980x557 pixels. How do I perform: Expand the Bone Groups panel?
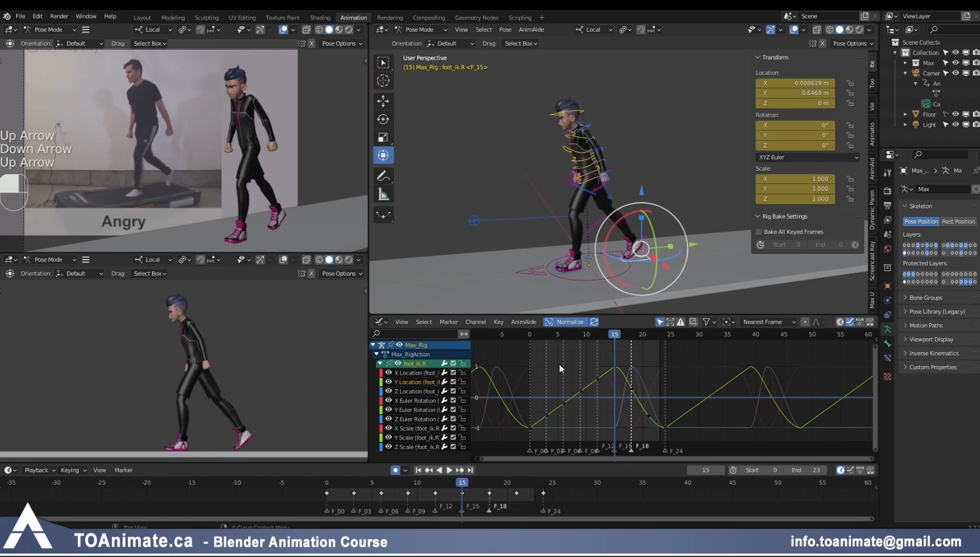[x=926, y=298]
